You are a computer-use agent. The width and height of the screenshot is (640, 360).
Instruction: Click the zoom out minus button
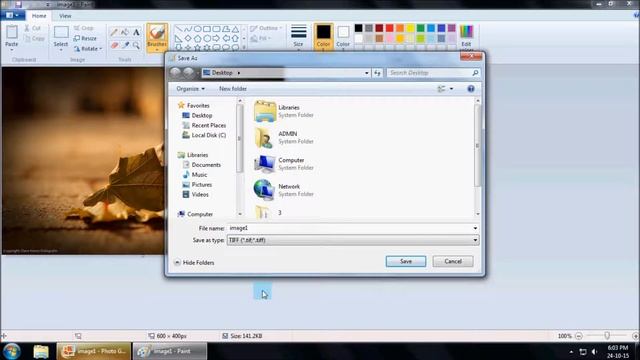point(578,336)
